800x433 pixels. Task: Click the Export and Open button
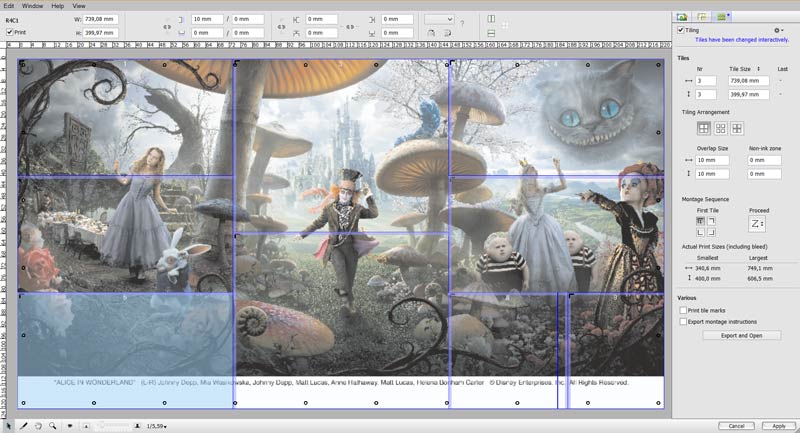tap(741, 336)
